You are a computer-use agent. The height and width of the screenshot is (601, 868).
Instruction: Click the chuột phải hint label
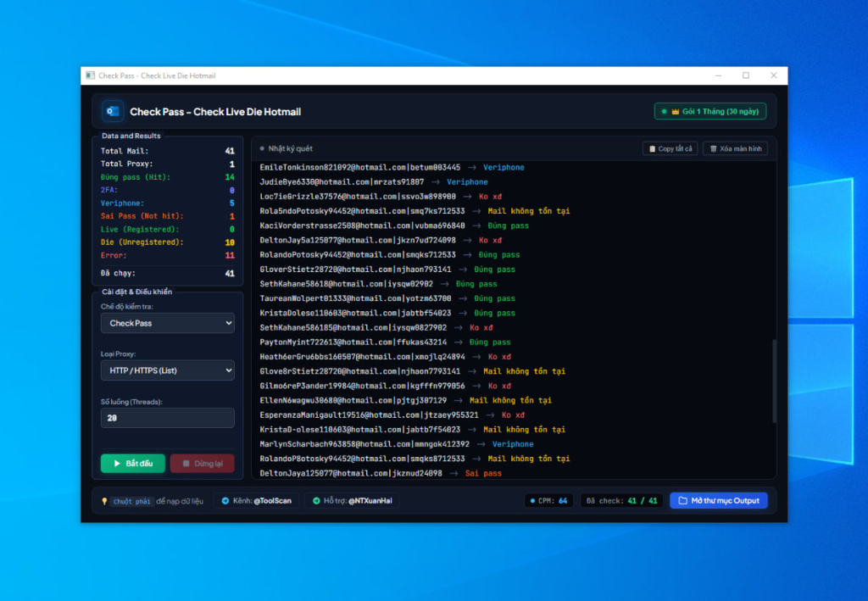point(131,501)
